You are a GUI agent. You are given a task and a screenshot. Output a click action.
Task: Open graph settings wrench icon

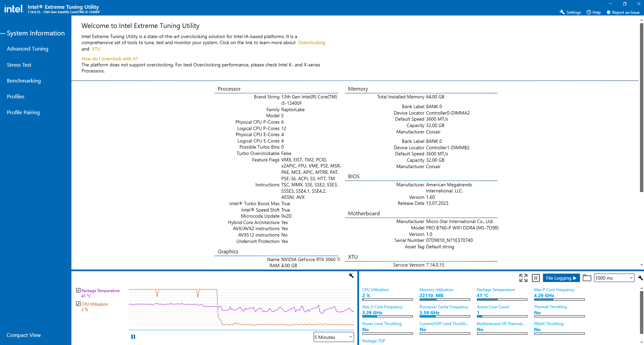tap(351, 276)
